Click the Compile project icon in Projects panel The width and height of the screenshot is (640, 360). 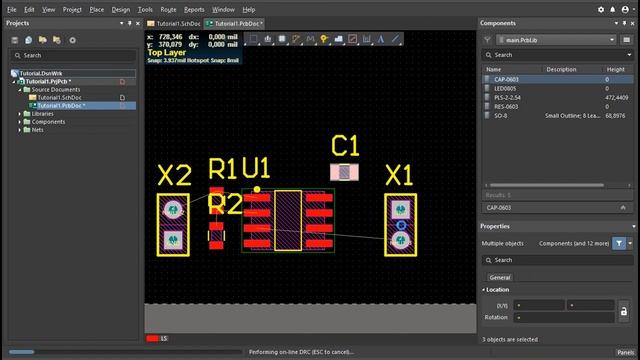point(29,40)
